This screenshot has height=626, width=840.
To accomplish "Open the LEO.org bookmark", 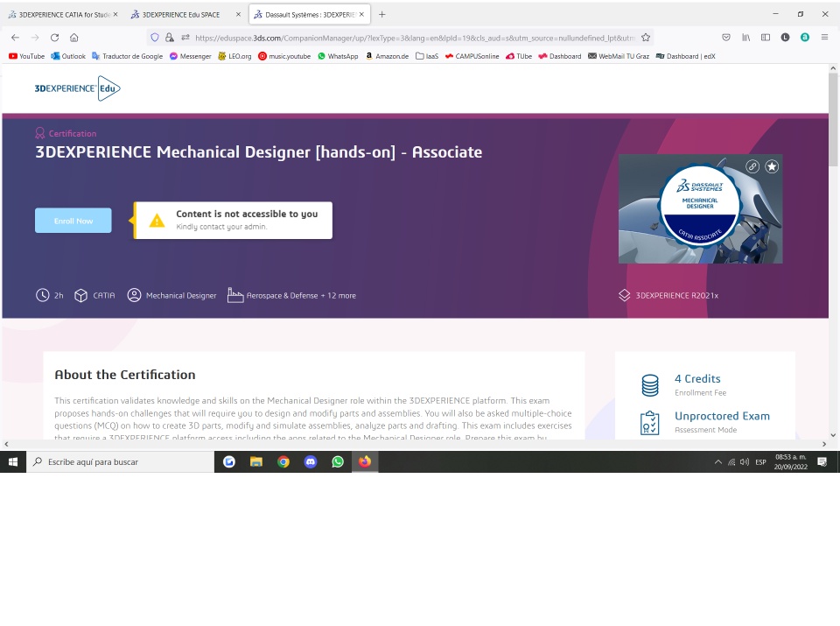I will pyautogui.click(x=234, y=56).
